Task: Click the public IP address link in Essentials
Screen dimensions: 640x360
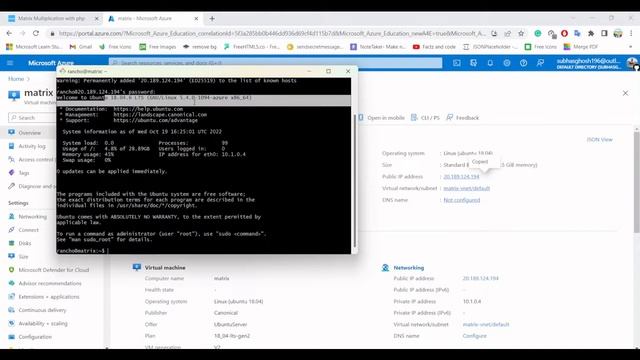Action: pyautogui.click(x=461, y=176)
